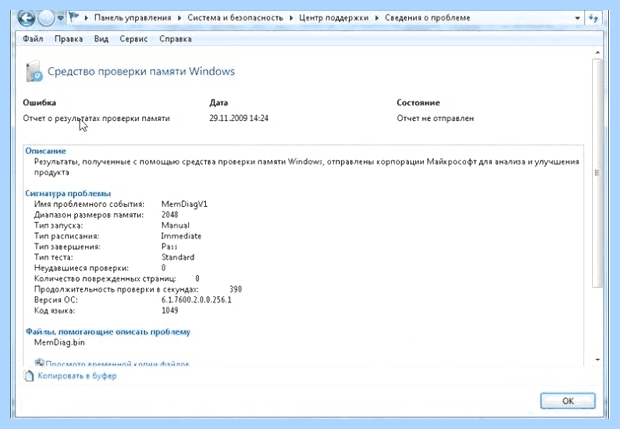The image size is (620, 429).
Task: Click the Forward navigation arrow button
Action: coord(46,18)
